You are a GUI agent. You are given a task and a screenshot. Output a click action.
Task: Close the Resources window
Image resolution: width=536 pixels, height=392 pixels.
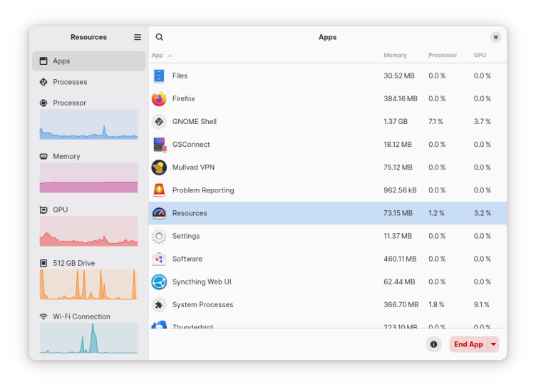(x=495, y=37)
